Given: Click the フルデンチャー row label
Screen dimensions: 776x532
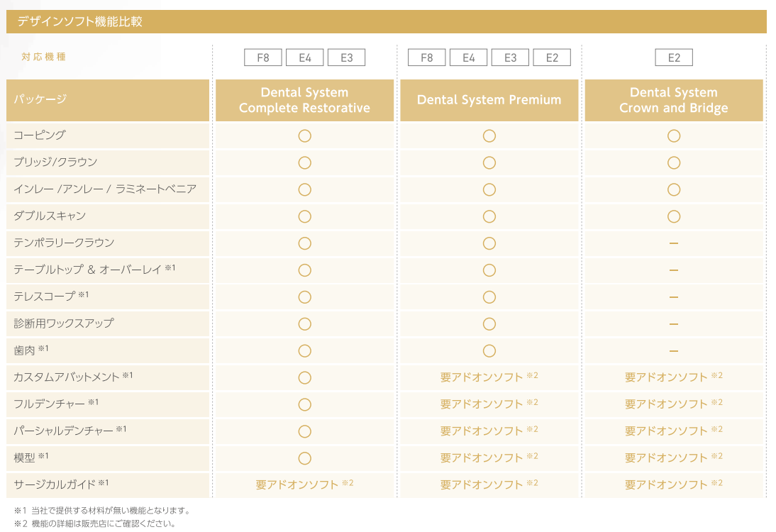Looking at the screenshot, I should click(x=50, y=404).
